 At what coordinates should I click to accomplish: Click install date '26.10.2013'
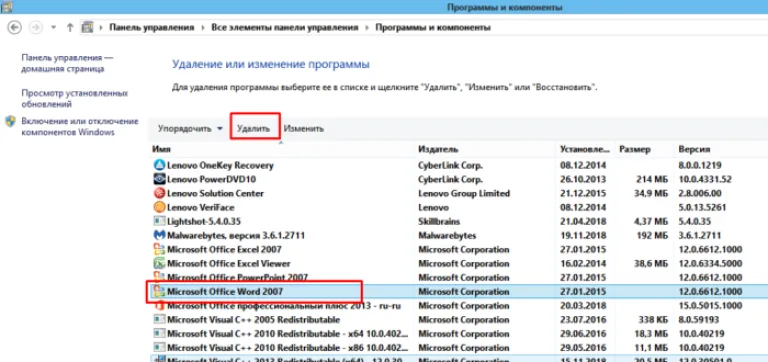[583, 179]
